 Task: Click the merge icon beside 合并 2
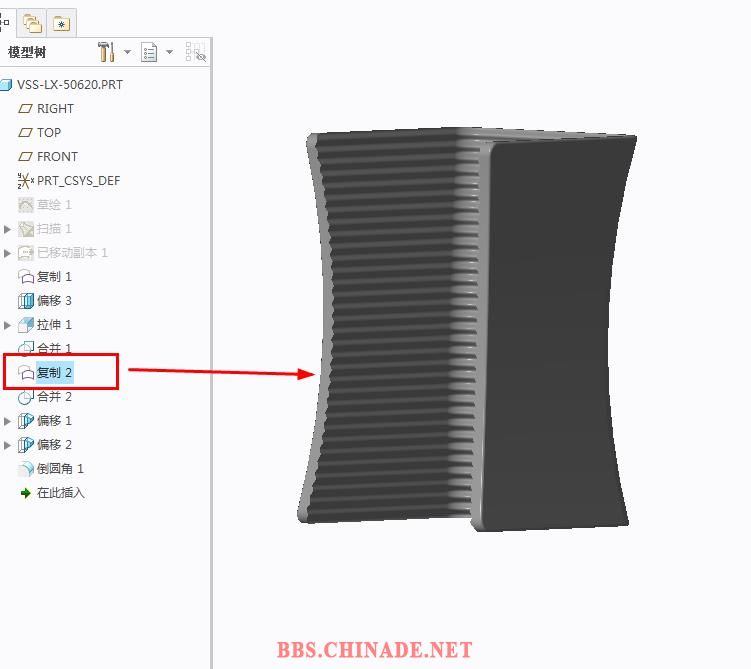[25, 397]
